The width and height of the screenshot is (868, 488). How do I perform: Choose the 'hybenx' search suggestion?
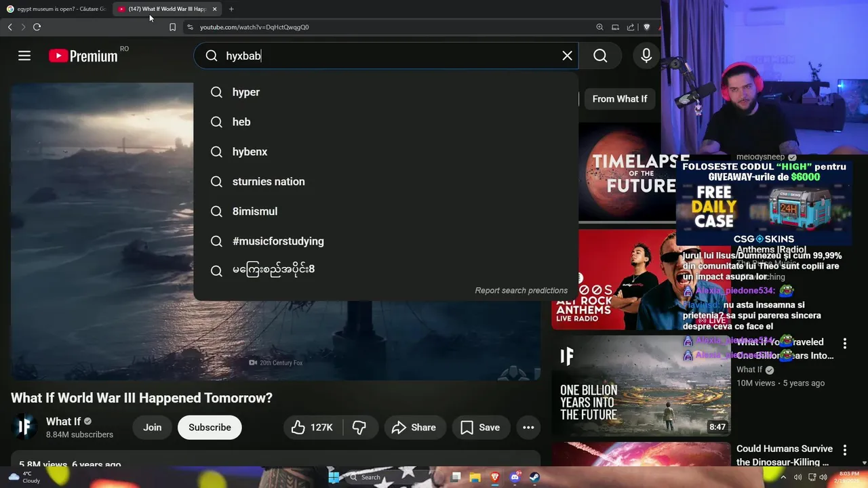tap(386, 152)
